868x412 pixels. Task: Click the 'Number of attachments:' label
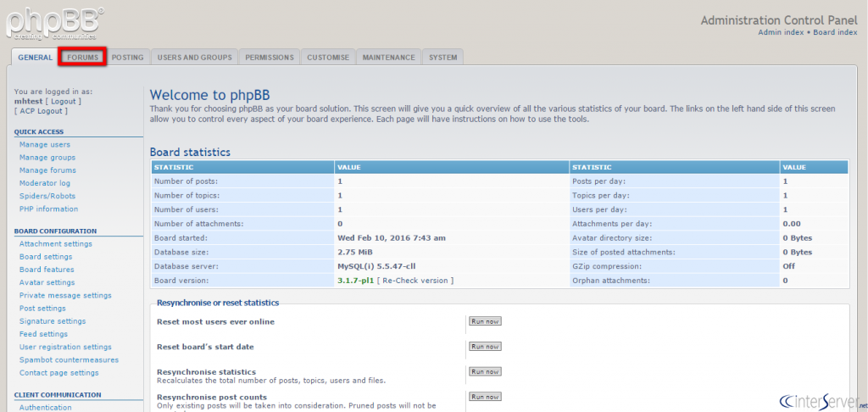(198, 224)
